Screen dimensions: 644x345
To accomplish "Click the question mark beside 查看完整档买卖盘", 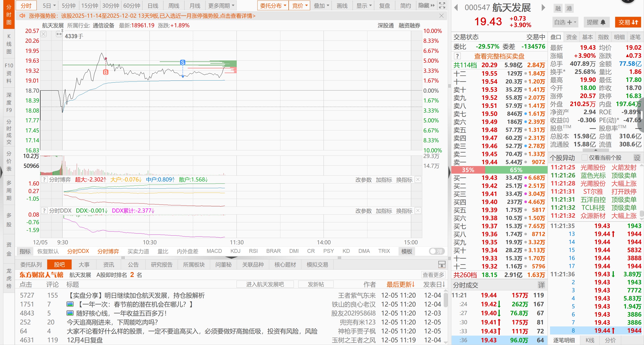I will (457, 56).
